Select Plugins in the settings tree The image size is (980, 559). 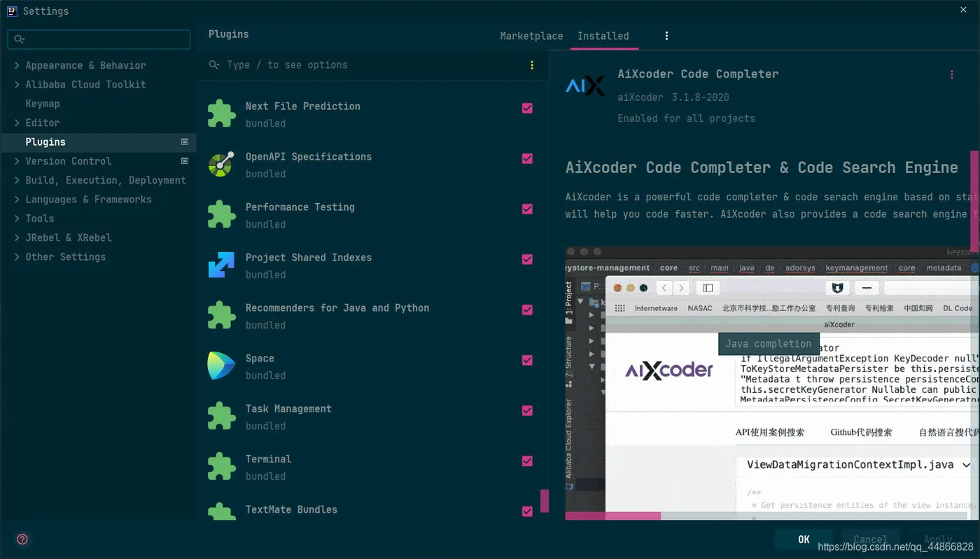pyautogui.click(x=99, y=142)
